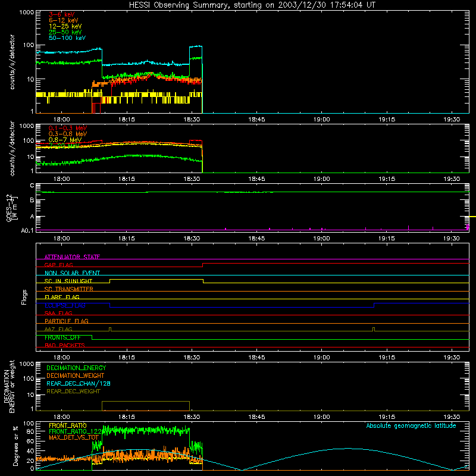The height and width of the screenshot is (476, 476).
Task: Click the 80 tick on Degrees axis
Action: click(x=30, y=431)
